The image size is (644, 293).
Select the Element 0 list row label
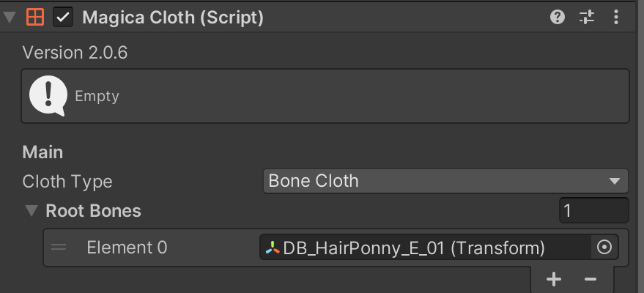(126, 248)
